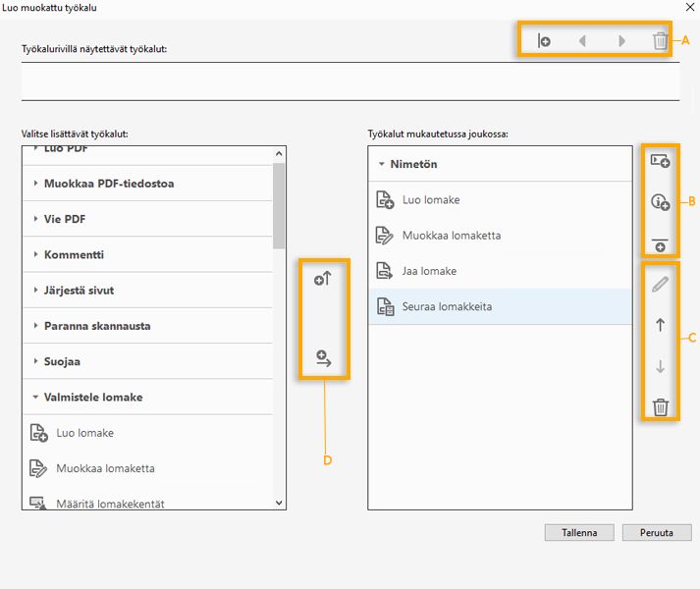Viewport: 700px width, 589px height.
Task: Click the Tallenna button
Action: click(580, 533)
